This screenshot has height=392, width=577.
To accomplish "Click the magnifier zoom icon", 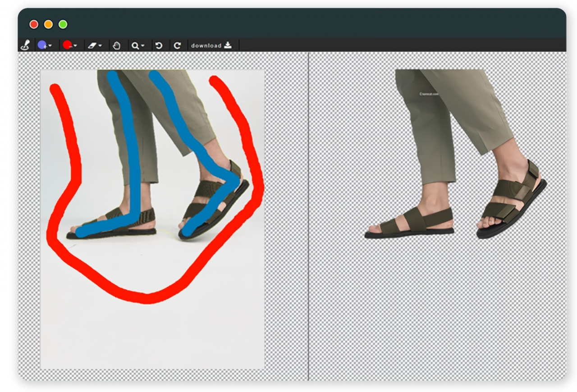I will pyautogui.click(x=135, y=46).
